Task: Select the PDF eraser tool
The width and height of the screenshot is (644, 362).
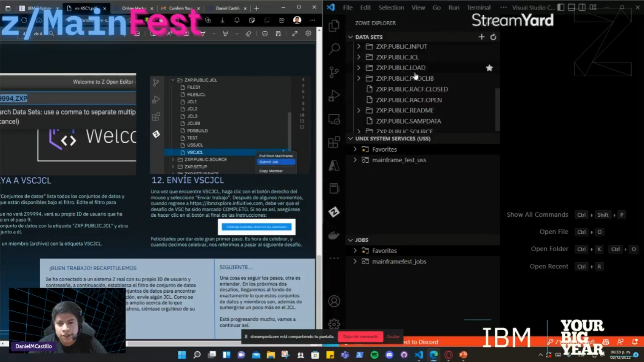Action: click(x=249, y=34)
